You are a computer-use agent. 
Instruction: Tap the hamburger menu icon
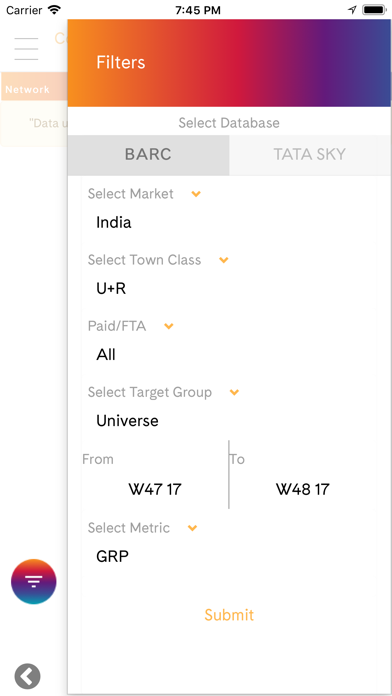click(26, 49)
